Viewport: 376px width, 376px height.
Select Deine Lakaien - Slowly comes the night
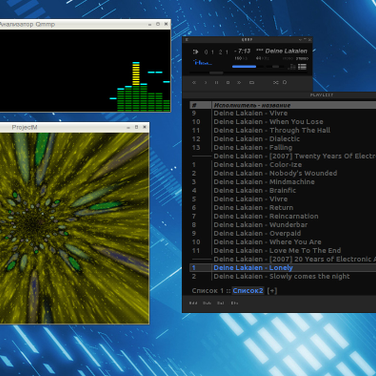click(x=283, y=276)
